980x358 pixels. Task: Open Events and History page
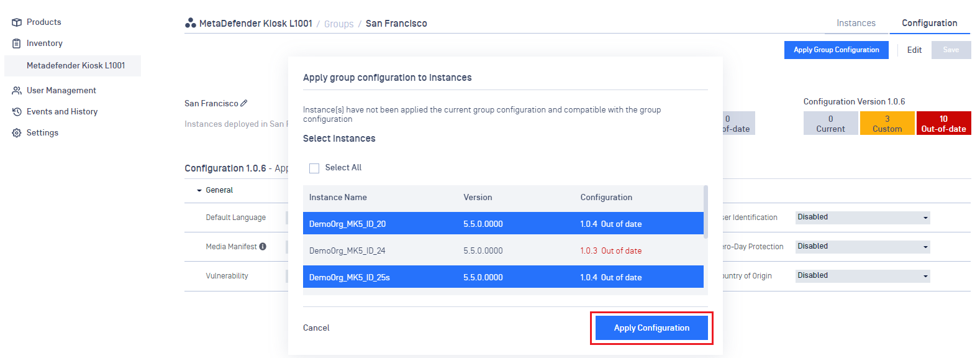click(62, 112)
